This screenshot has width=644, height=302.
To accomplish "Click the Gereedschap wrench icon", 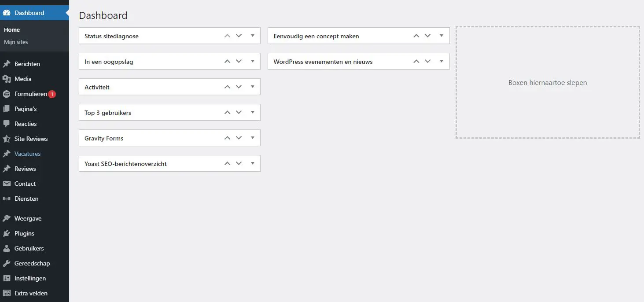I will pos(7,263).
